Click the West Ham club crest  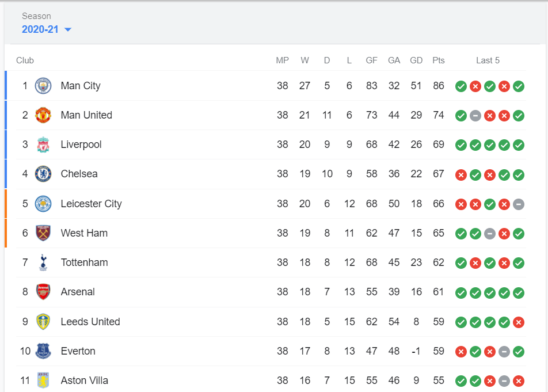tap(43, 233)
